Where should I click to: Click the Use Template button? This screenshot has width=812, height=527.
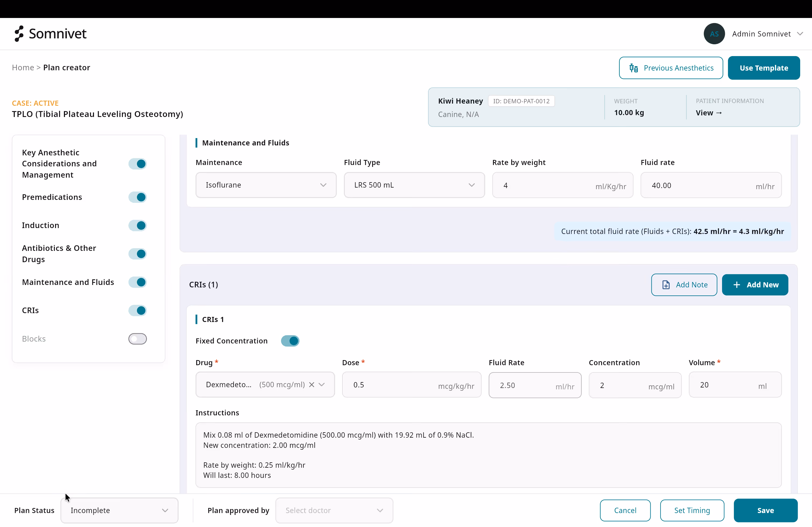(x=764, y=68)
